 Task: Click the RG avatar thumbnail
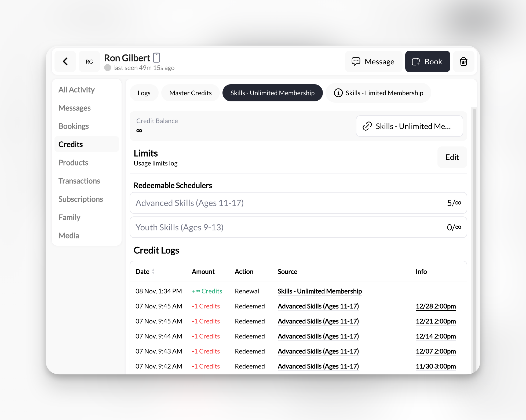89,61
